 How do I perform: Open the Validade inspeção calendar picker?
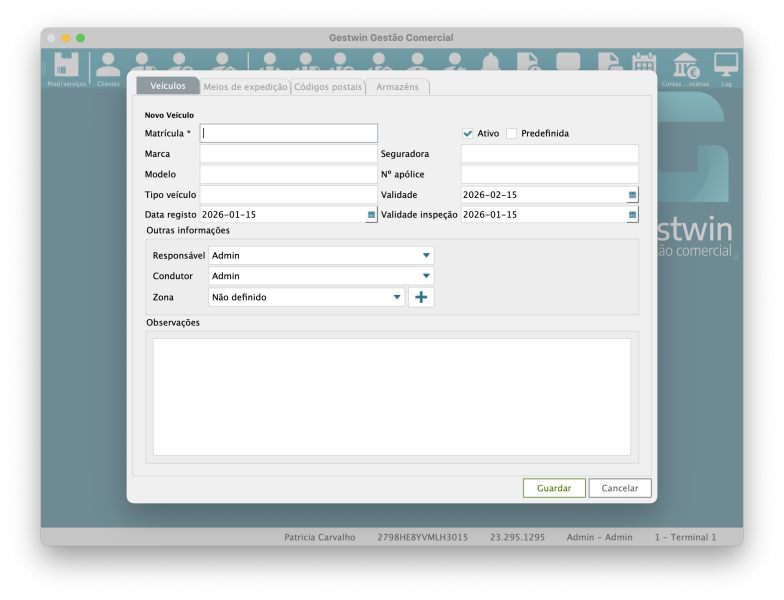click(632, 215)
